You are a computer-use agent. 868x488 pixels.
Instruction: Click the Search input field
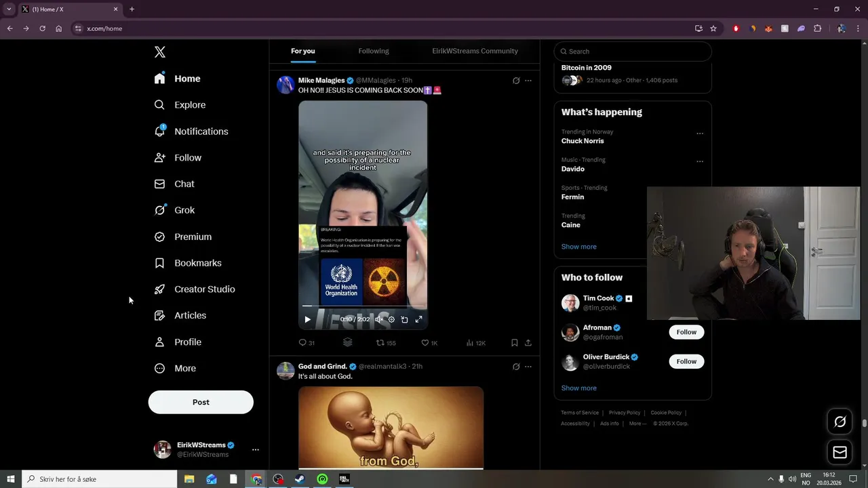click(633, 52)
